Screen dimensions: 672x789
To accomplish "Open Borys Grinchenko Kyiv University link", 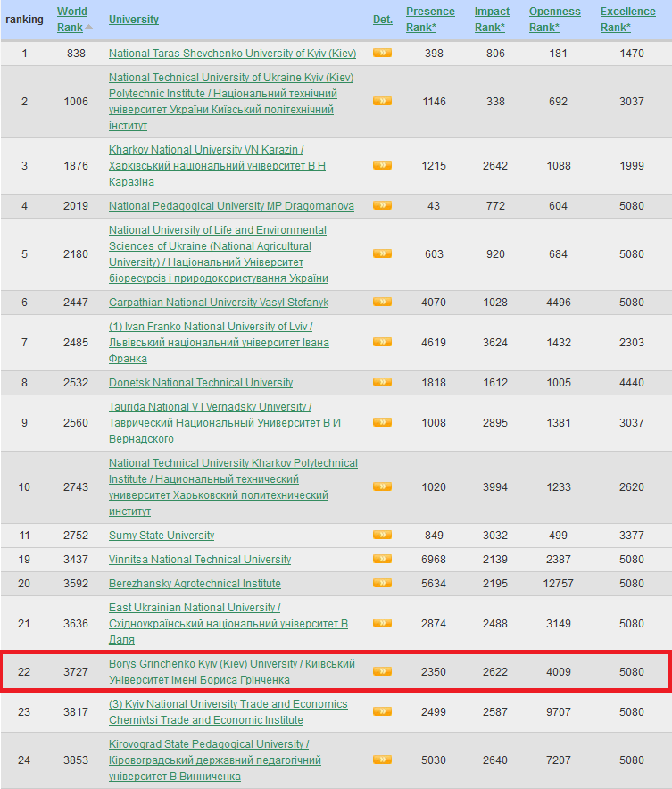I will point(232,672).
